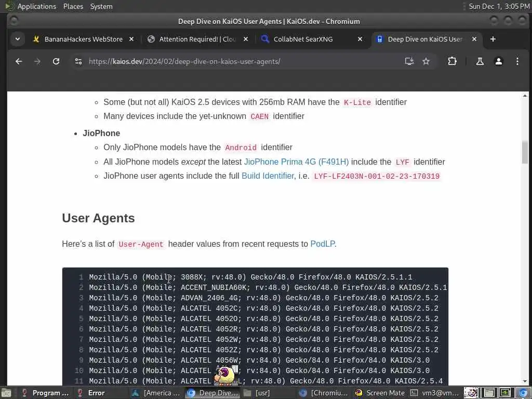
Task: Close the CollabNet SearXNG tab
Action: pyautogui.click(x=360, y=39)
